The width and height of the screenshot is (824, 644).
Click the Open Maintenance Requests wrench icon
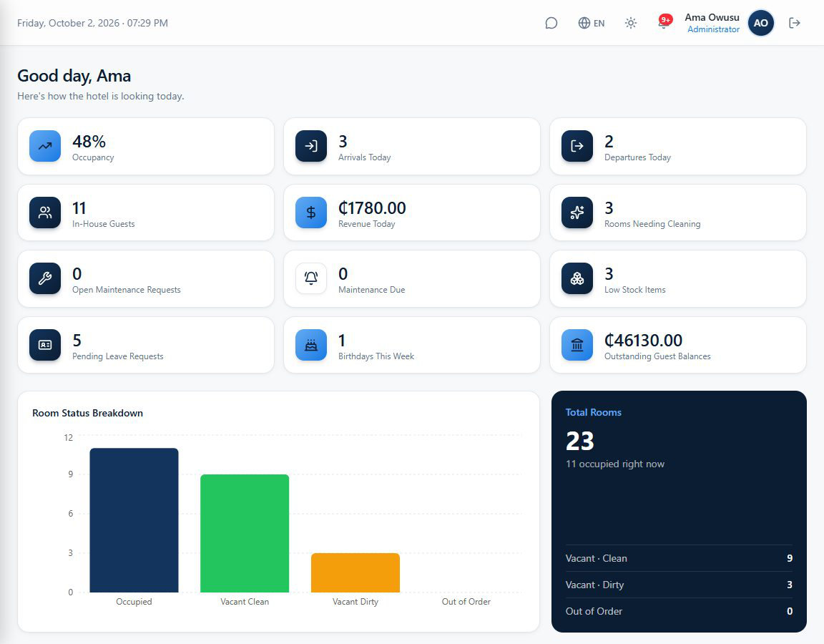pos(45,278)
